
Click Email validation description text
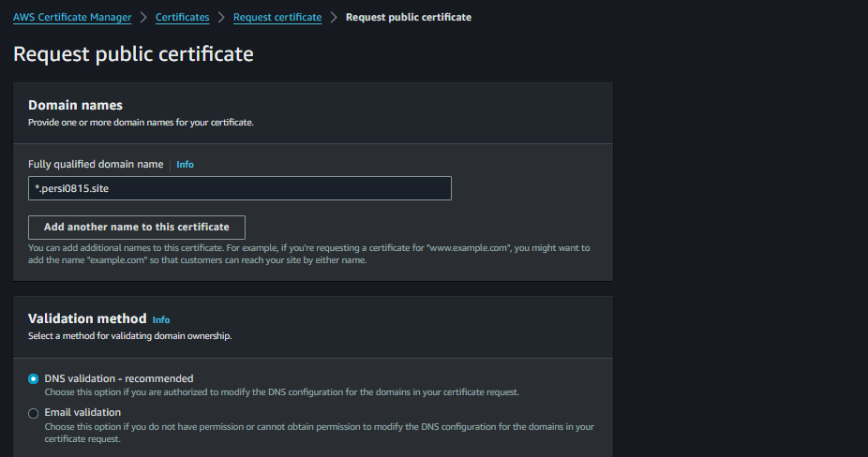pos(320,433)
